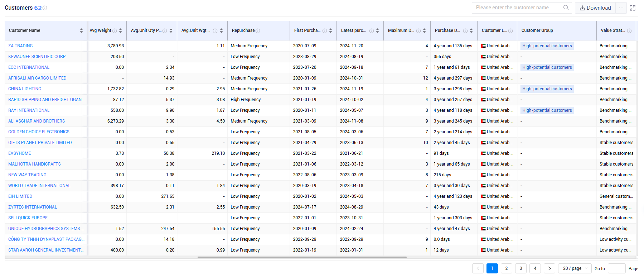Show Avg Weight info tooltip icon

[x=115, y=31]
